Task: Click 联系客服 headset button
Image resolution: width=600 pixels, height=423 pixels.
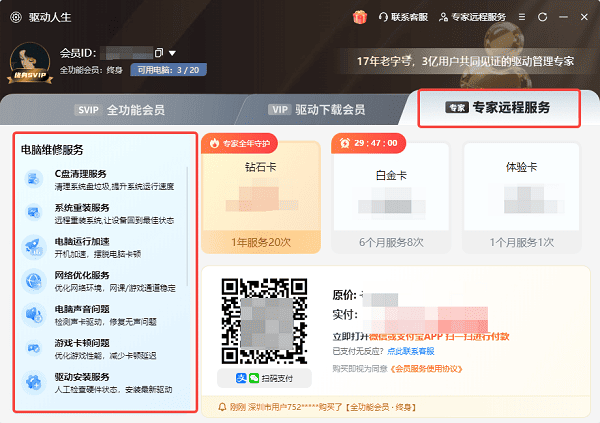Action: 403,17
